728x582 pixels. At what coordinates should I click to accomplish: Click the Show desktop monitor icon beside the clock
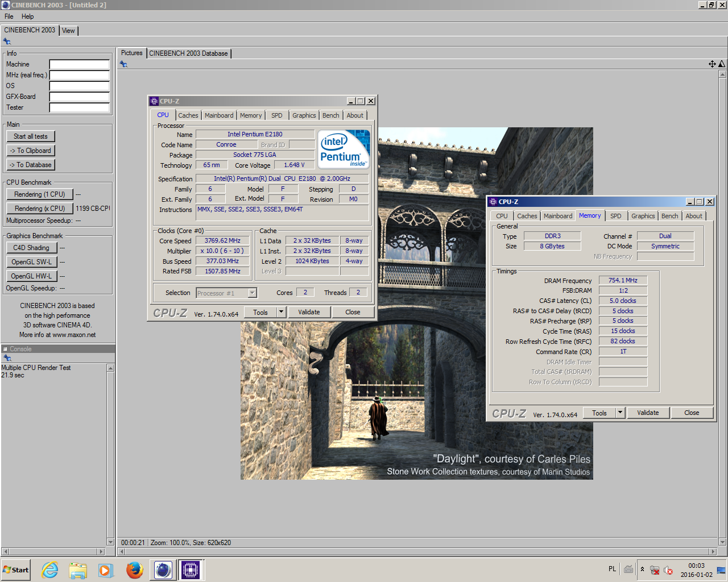(x=721, y=570)
